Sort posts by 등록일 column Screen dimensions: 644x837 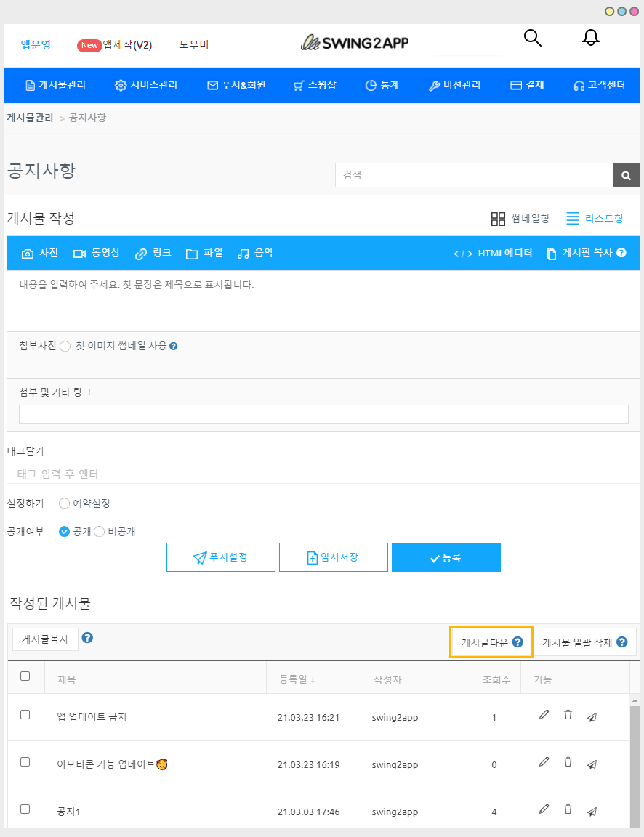(x=297, y=680)
